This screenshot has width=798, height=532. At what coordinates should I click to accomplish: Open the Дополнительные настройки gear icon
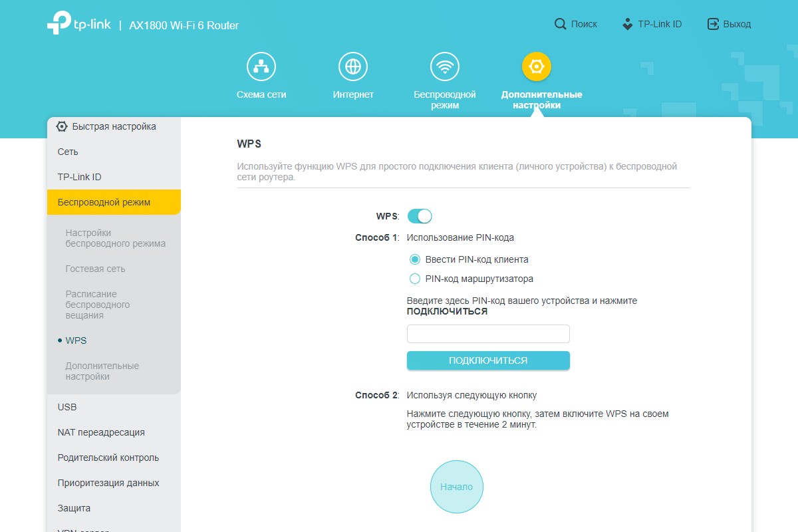coord(537,66)
